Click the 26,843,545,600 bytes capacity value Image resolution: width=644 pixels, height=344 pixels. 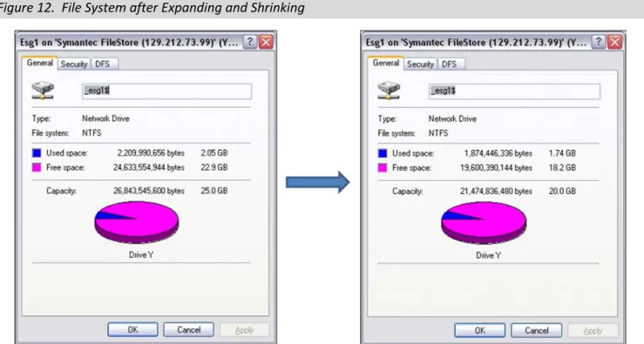pos(149,191)
